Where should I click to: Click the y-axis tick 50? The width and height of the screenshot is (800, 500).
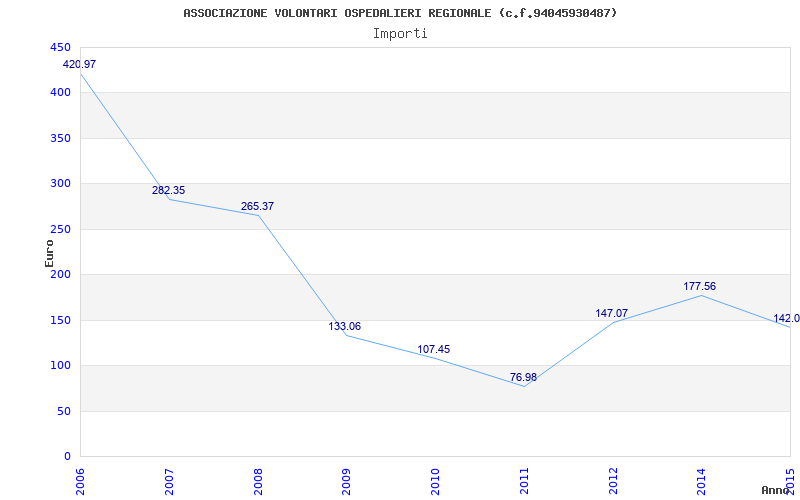tap(62, 411)
